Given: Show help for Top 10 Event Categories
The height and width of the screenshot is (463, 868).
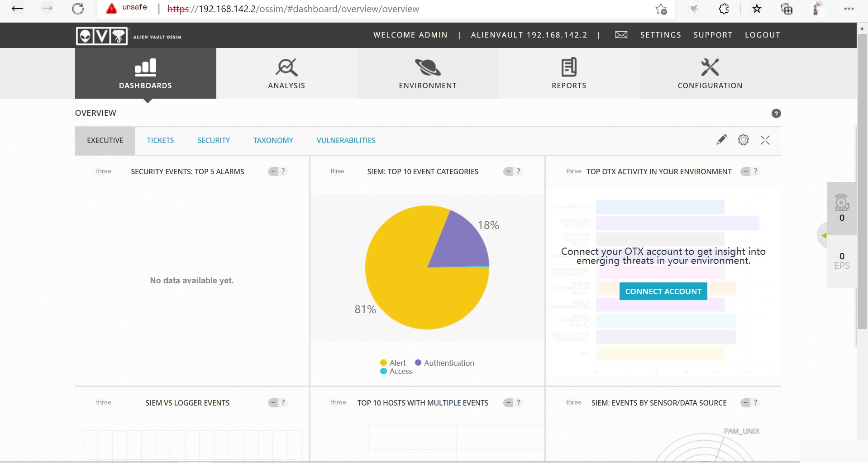Looking at the screenshot, I should tap(519, 172).
